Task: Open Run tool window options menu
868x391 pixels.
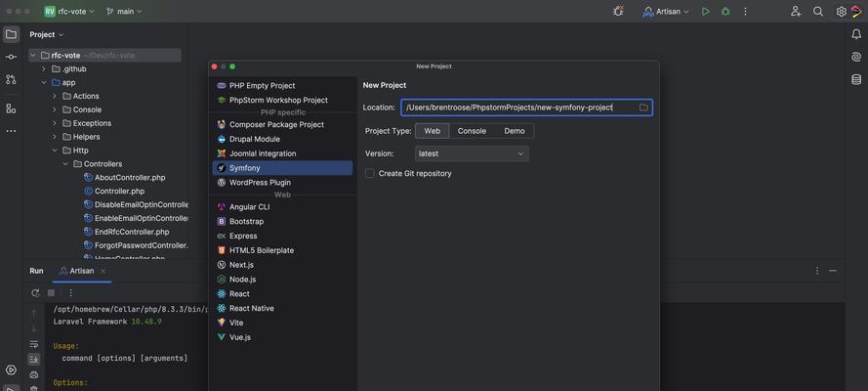Action: [x=817, y=271]
